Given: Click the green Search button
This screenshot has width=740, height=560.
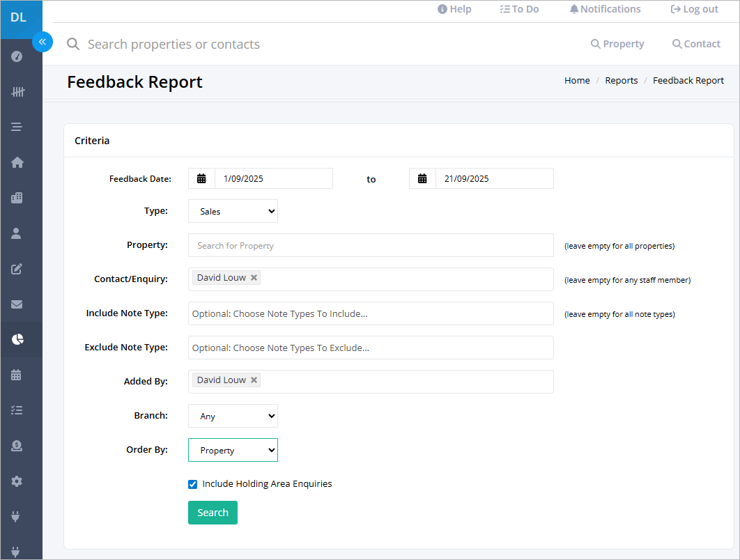Looking at the screenshot, I should [213, 512].
